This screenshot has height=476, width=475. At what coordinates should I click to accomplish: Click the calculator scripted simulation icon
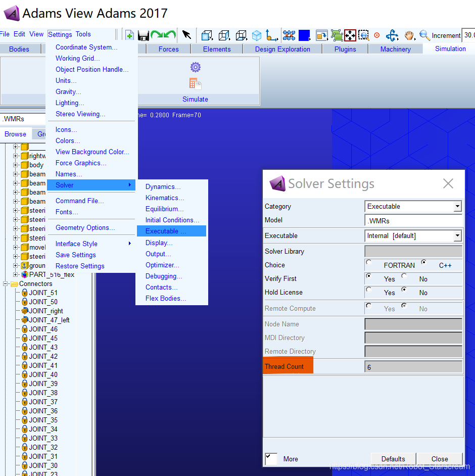pos(195,84)
